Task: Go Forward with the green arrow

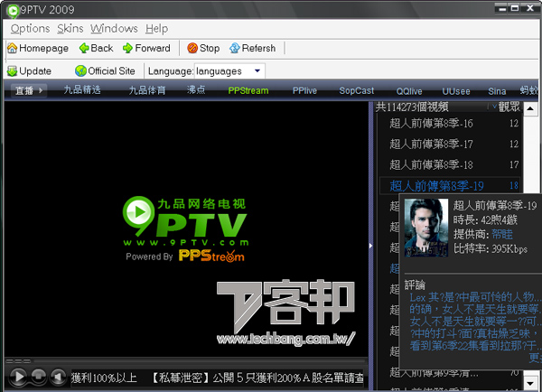Action: pos(146,48)
